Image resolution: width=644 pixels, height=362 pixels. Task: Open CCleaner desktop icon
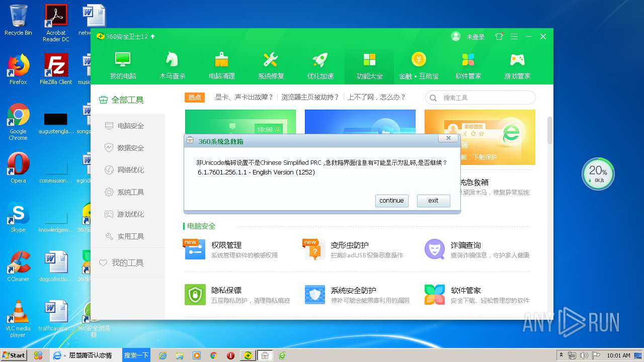tap(18, 266)
